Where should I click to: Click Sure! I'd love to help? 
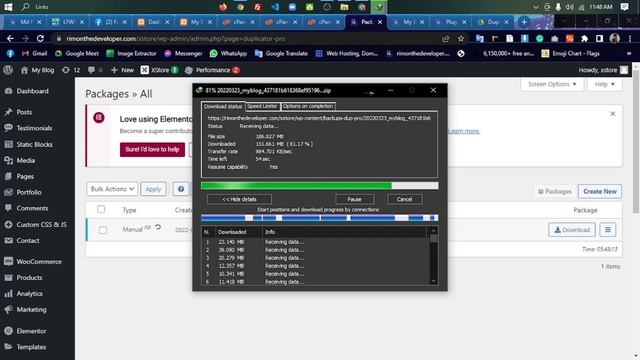[152, 149]
